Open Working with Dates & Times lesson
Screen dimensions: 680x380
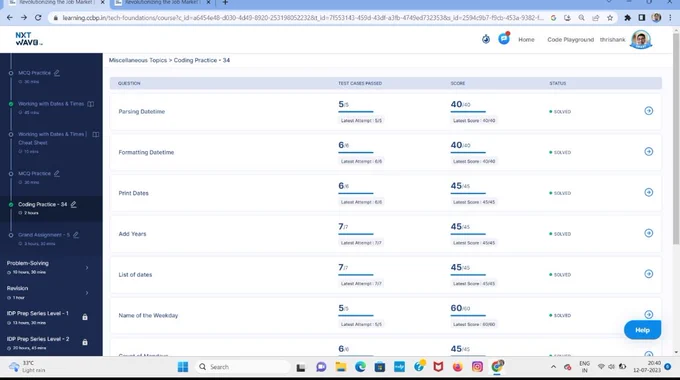click(x=51, y=104)
